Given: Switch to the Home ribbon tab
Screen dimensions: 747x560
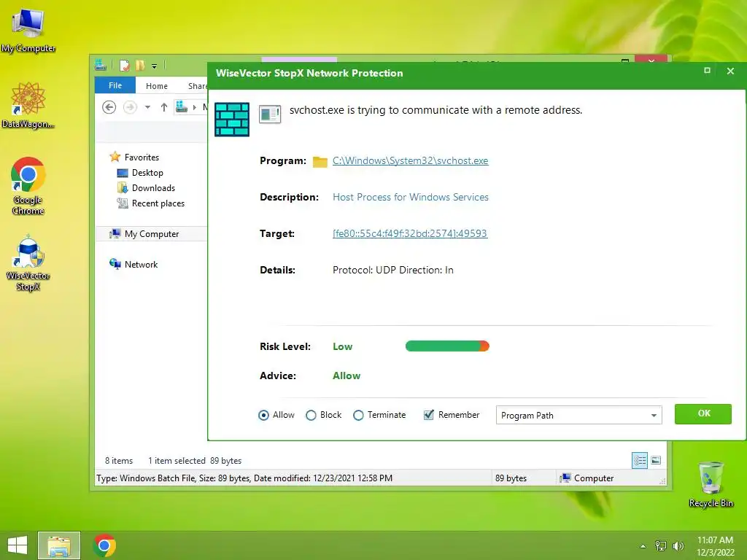Looking at the screenshot, I should [x=157, y=86].
